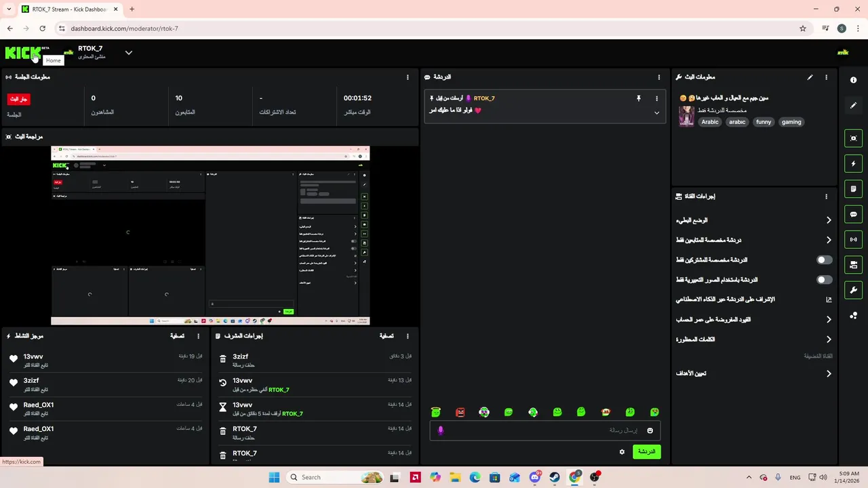This screenshot has height=488, width=868.
Task: Open Steam from the taskbar
Action: (x=554, y=477)
